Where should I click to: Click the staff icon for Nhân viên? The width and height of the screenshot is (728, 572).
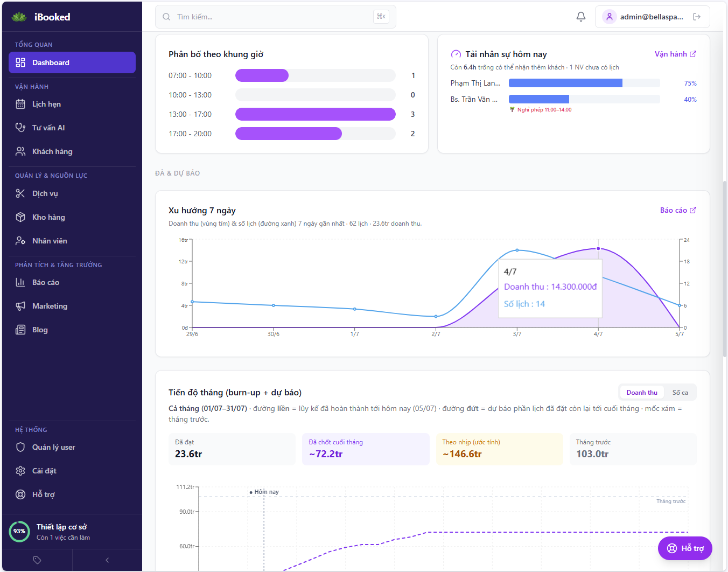click(x=20, y=241)
